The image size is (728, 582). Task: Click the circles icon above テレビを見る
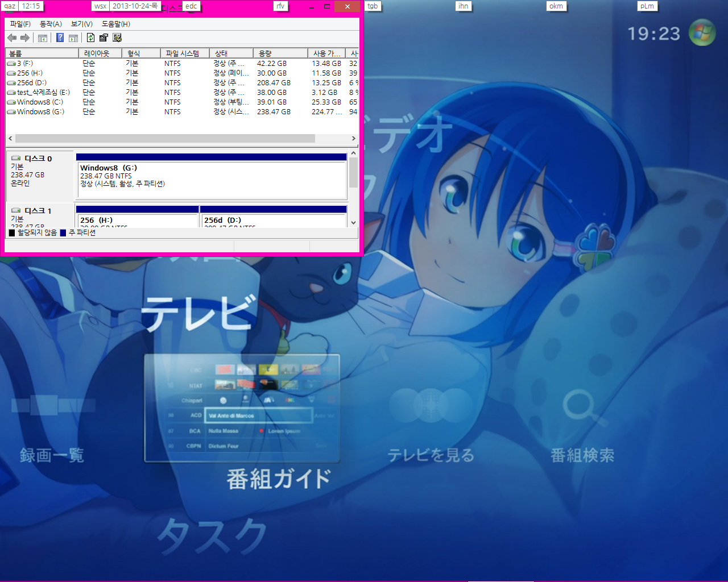[431, 405]
